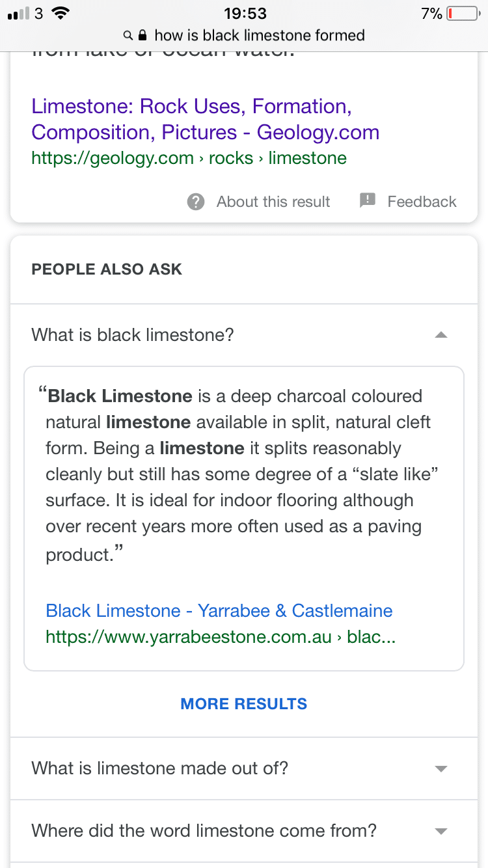Tap the battery icon in status bar
488x868 pixels.
tap(463, 13)
